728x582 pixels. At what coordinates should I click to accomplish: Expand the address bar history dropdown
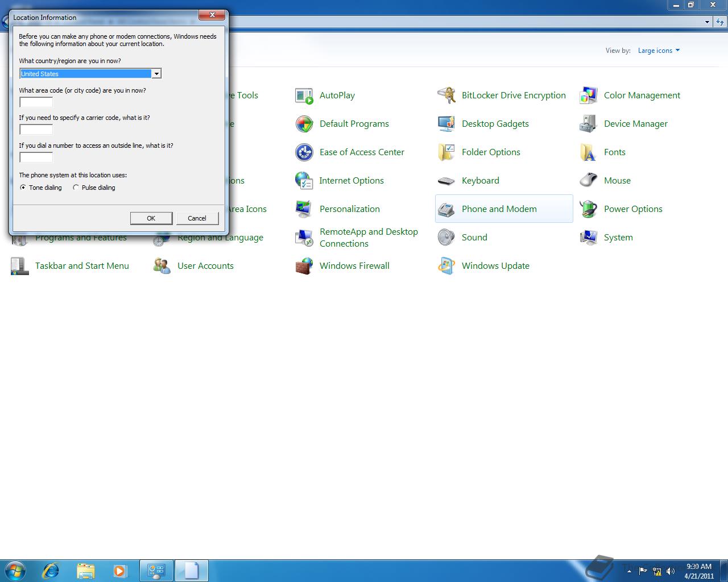click(707, 22)
